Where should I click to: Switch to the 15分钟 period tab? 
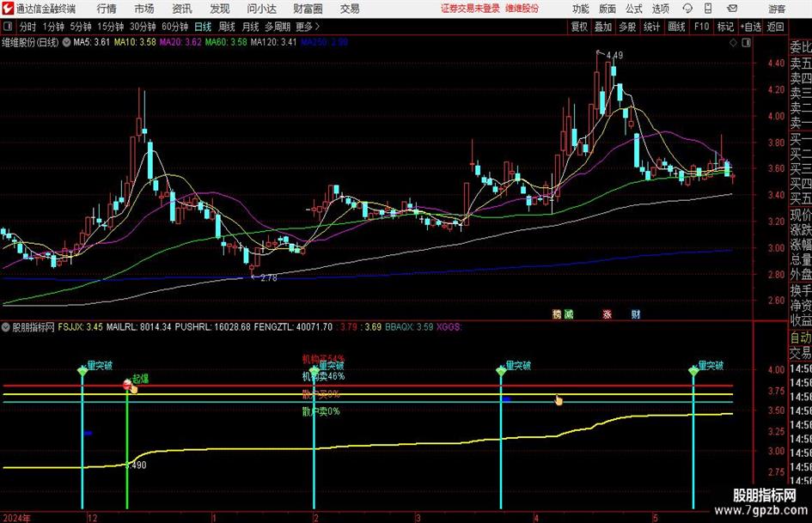[x=111, y=27]
